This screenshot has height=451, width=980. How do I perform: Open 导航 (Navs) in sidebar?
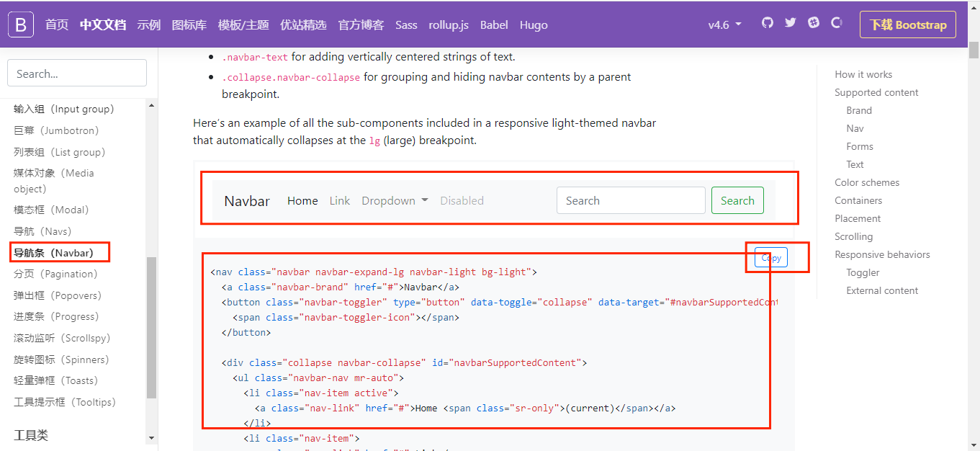42,231
